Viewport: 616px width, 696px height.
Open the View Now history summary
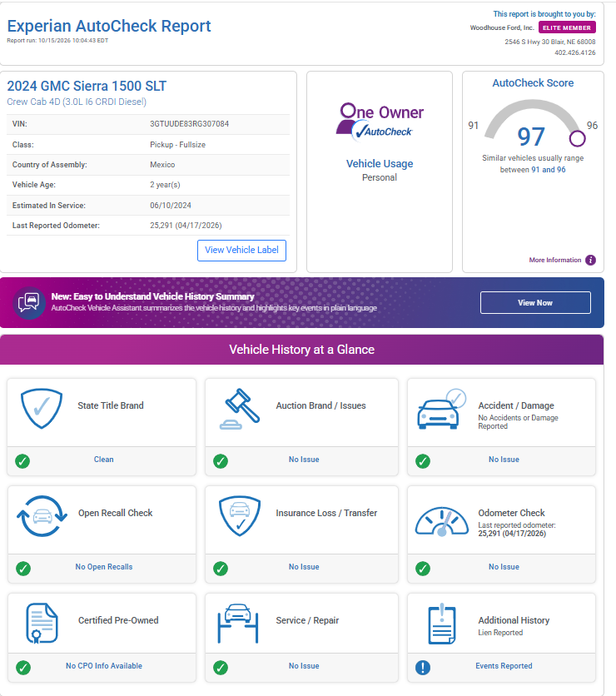pyautogui.click(x=535, y=303)
